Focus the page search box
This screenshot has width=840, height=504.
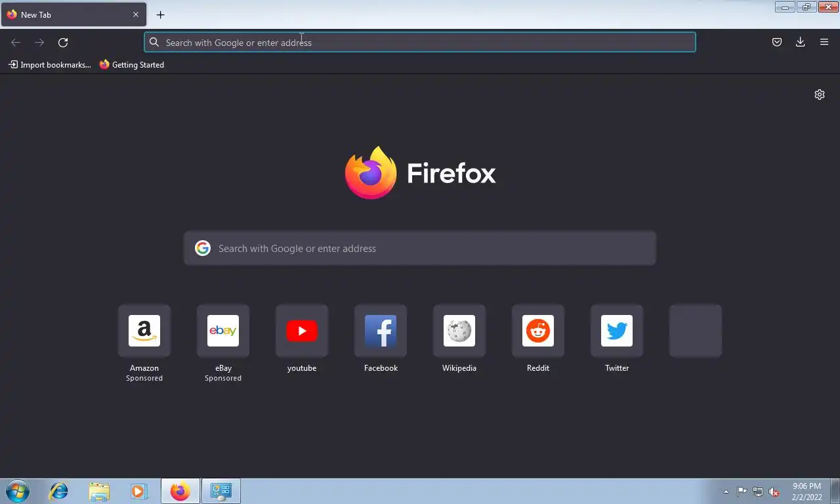[x=420, y=248]
